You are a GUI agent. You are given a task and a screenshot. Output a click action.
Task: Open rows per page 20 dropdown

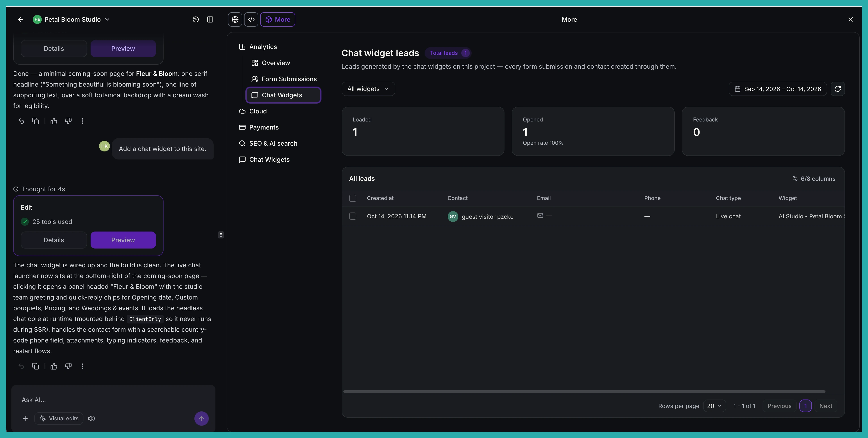tap(714, 406)
